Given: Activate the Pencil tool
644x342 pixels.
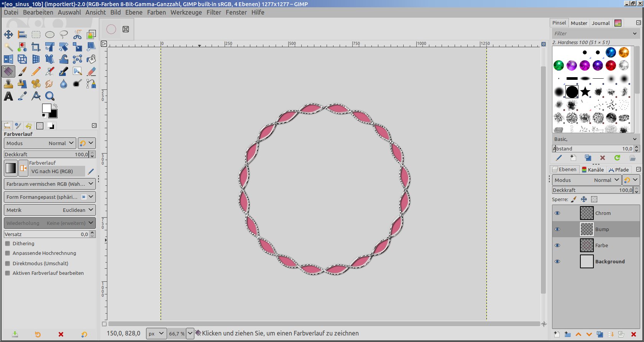Looking at the screenshot, I should 36,71.
